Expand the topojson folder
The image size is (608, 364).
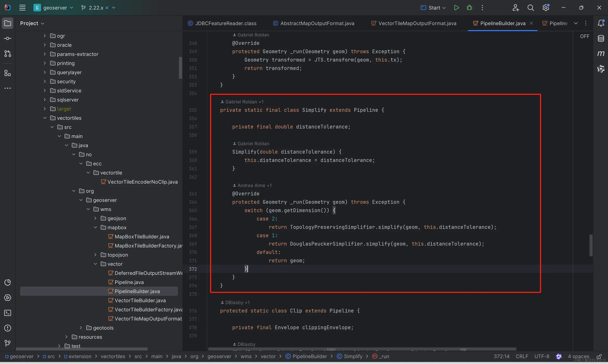(x=95, y=255)
